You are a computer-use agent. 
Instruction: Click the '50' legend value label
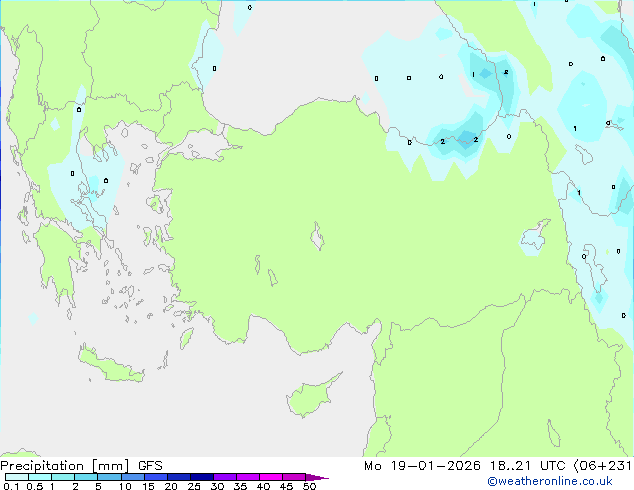(x=309, y=486)
